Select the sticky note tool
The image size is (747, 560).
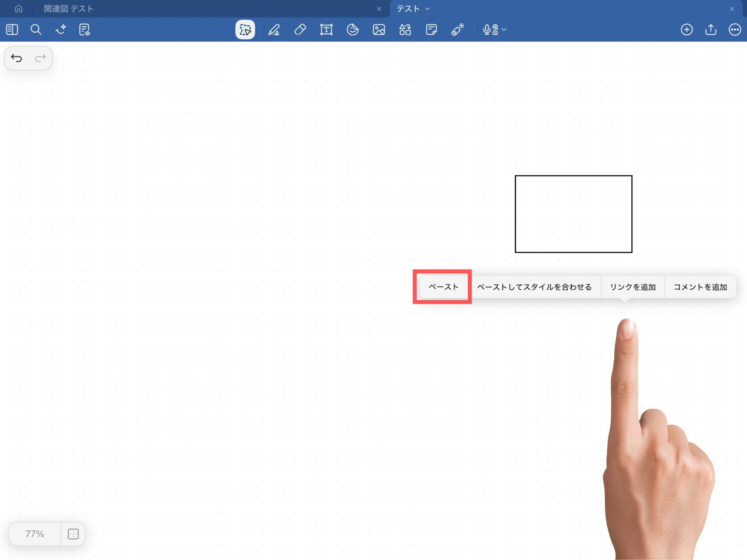[431, 30]
